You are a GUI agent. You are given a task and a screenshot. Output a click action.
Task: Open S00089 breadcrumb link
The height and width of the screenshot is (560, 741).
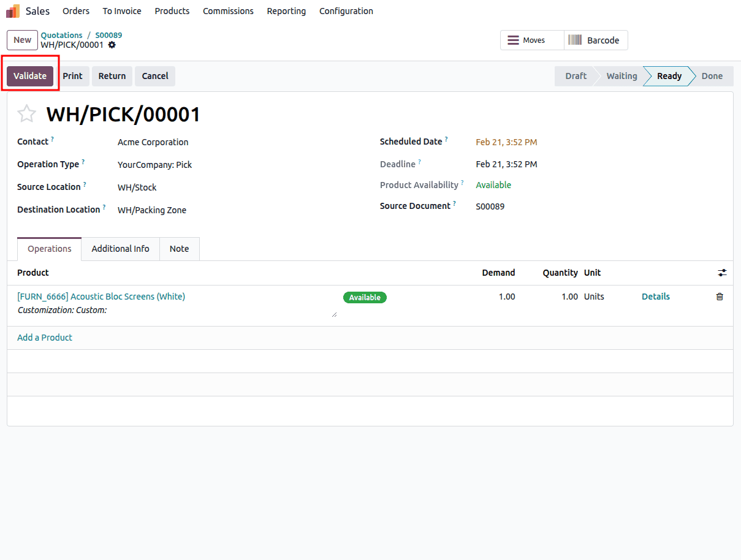tap(108, 36)
